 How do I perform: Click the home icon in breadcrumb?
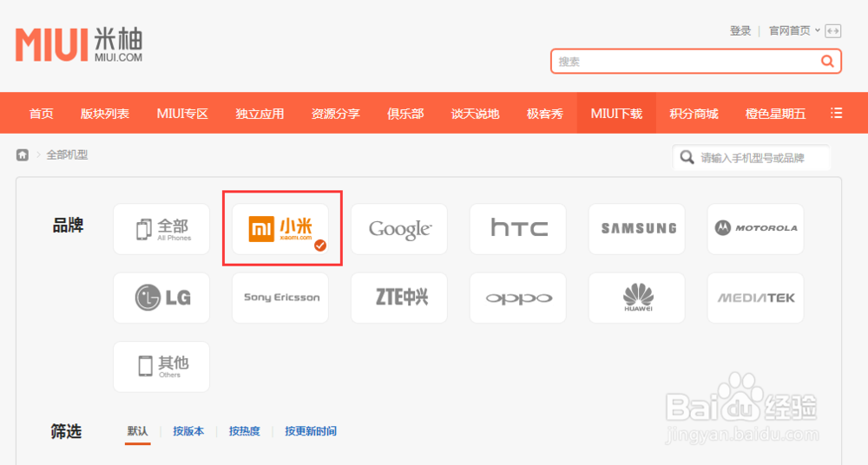23,155
